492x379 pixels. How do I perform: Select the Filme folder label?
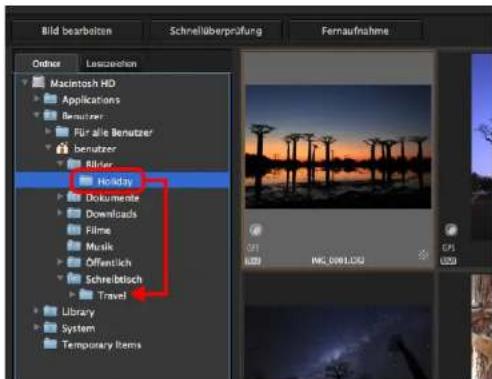[x=98, y=230]
